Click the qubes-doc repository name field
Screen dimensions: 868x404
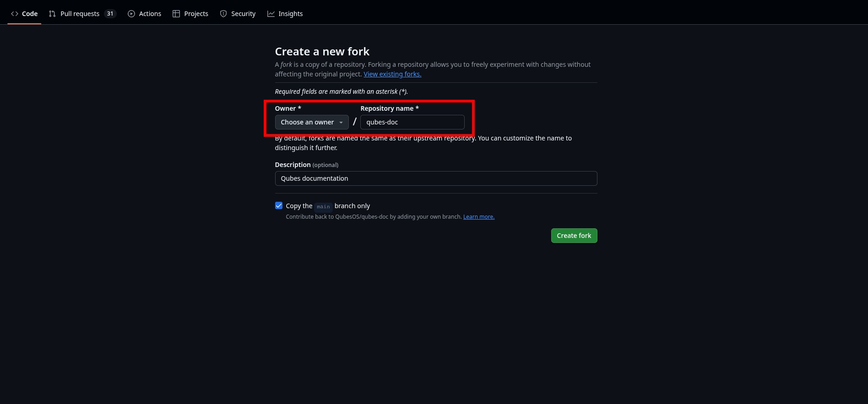pos(412,122)
